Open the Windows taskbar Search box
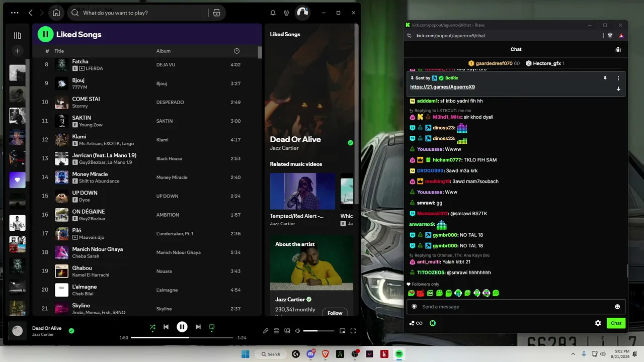 (271, 354)
